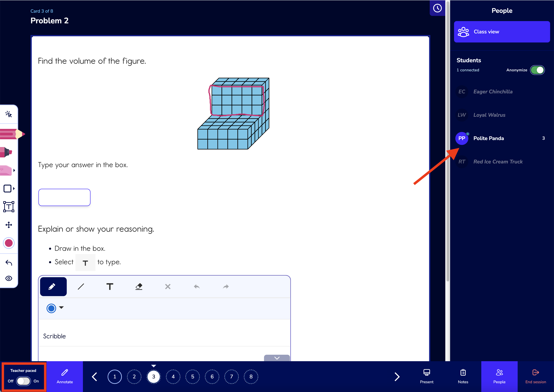Pick the pink pencil annotation tool
Image resolution: width=554 pixels, height=392 pixels.
12,134
